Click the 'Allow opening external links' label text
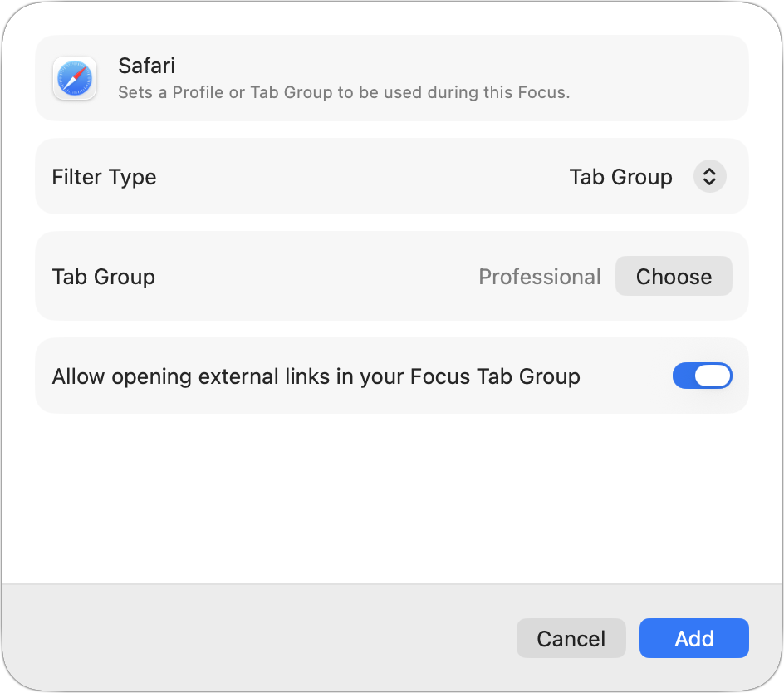 [316, 376]
